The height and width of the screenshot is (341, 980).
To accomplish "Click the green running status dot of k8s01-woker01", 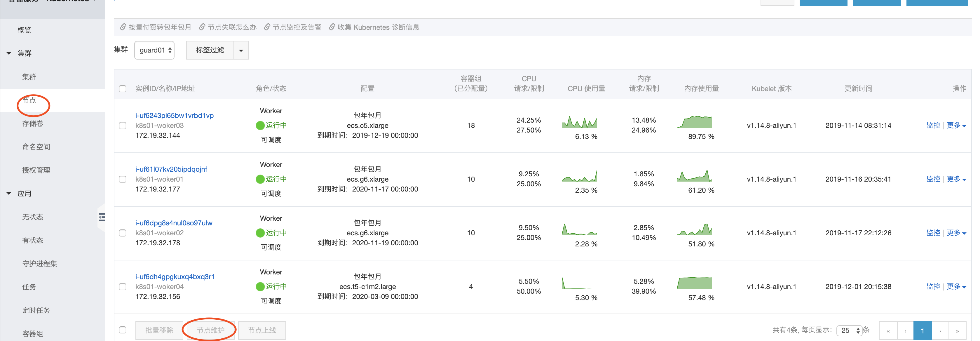I will tap(260, 179).
